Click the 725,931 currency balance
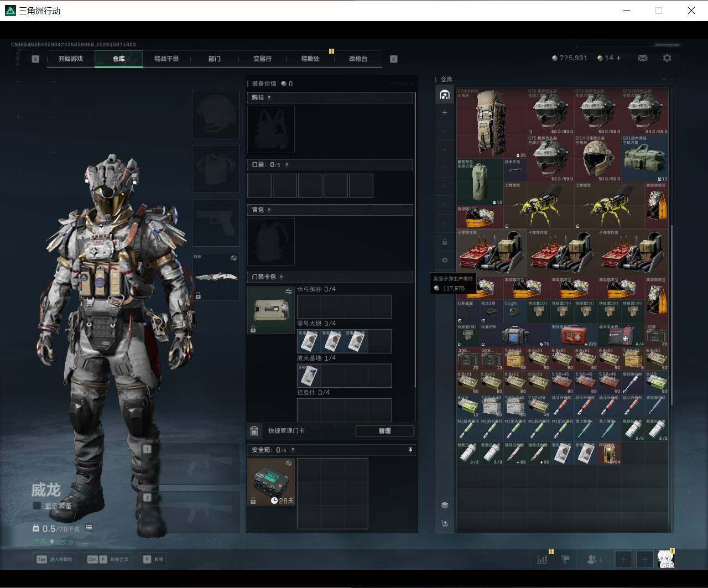 (x=570, y=58)
